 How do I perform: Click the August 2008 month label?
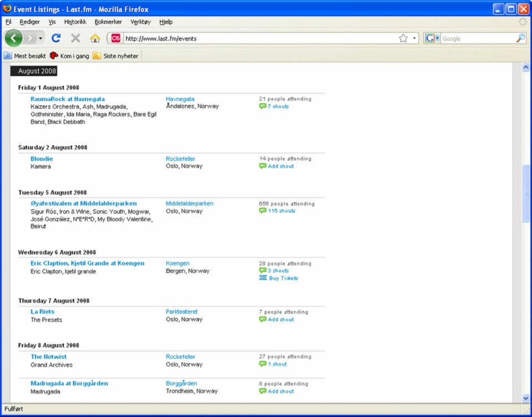(34, 71)
